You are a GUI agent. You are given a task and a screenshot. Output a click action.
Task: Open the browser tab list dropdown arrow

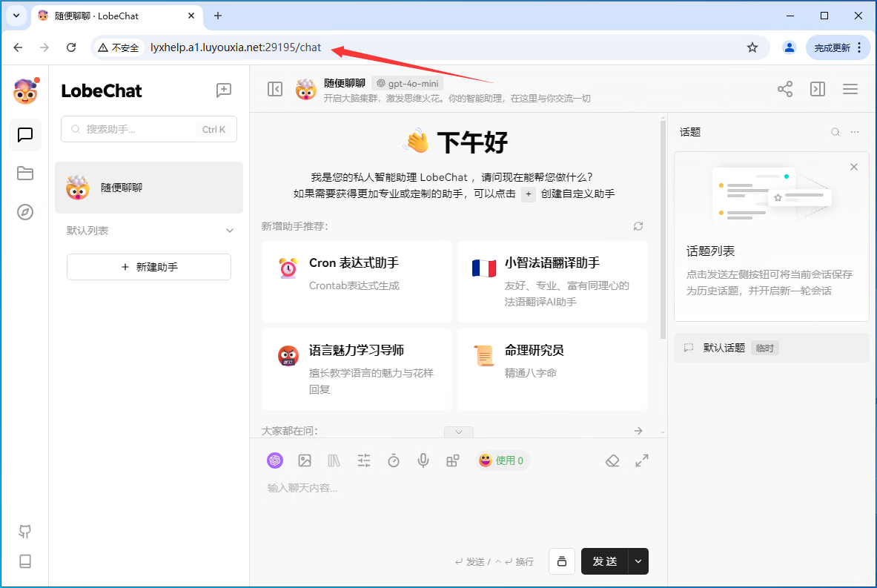point(16,16)
